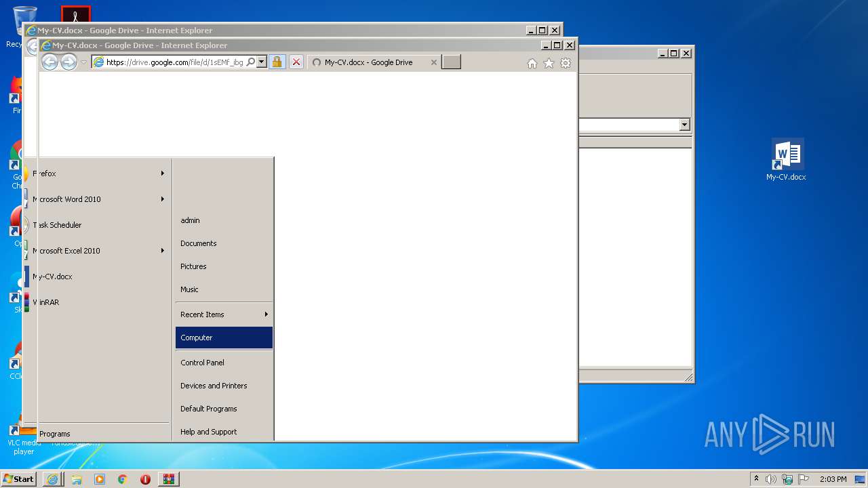Viewport: 868px width, 488px height.
Task: Open Help and Support
Action: 224,432
